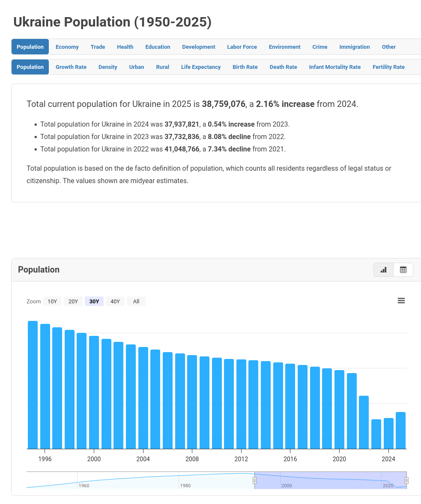421x504 pixels.
Task: Select the 10Y zoom option
Action: (x=52, y=301)
